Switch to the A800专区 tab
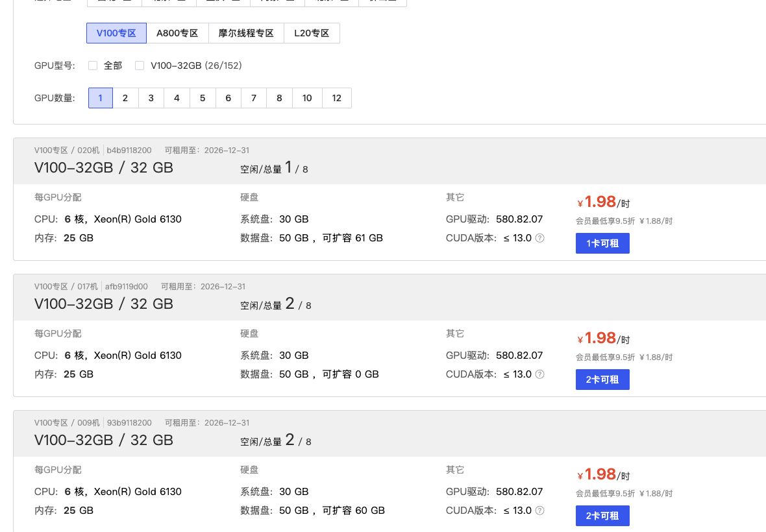The image size is (766, 532). pos(177,33)
